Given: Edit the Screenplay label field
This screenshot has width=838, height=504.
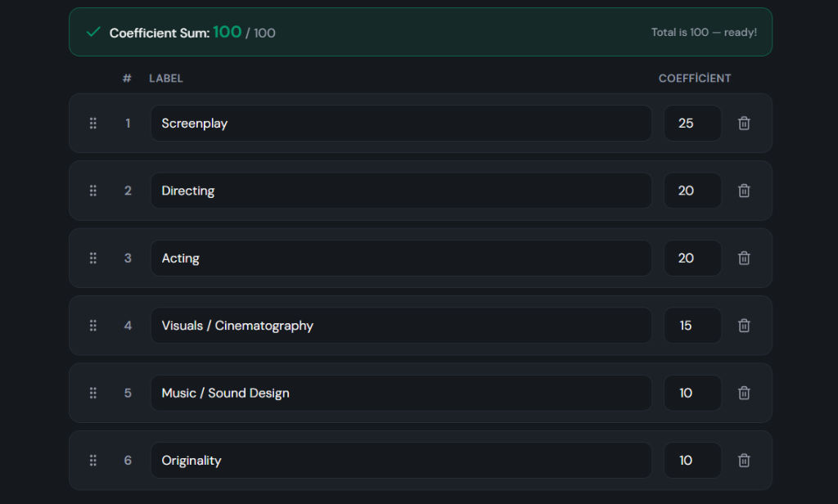Looking at the screenshot, I should click(x=401, y=124).
